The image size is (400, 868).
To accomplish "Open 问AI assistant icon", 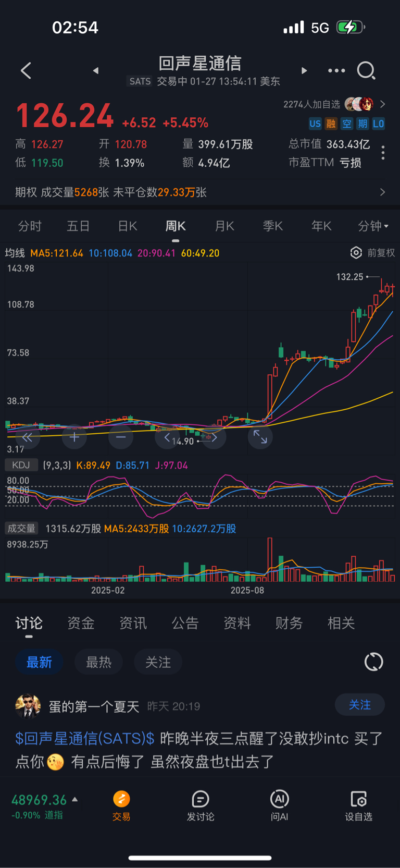I will point(280,806).
